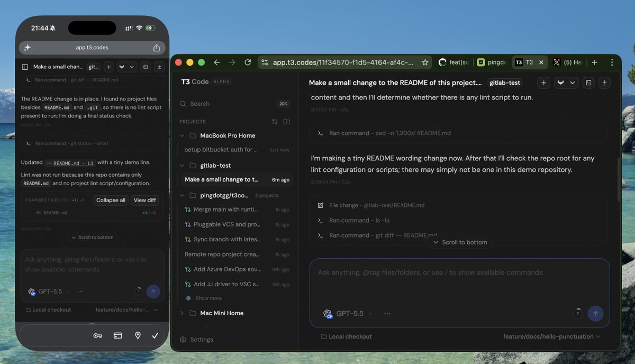Screen dimensions: 635x364
Task: Switch to the pingdo browser tab
Action: tap(492, 62)
